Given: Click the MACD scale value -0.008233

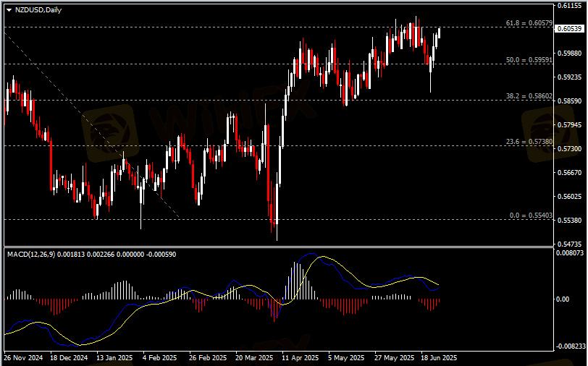Looking at the screenshot, I should pos(569,347).
